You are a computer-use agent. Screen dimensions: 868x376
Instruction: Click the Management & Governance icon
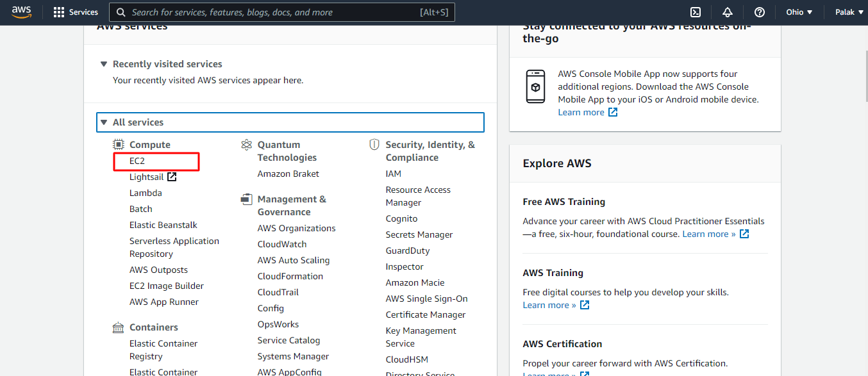coord(246,199)
